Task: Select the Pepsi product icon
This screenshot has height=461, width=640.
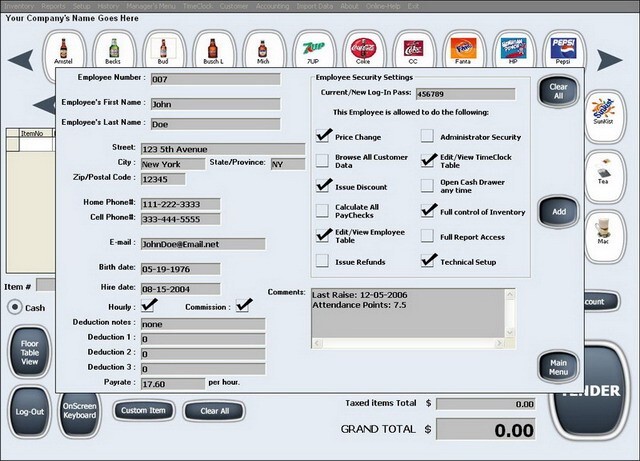Action: click(x=563, y=51)
